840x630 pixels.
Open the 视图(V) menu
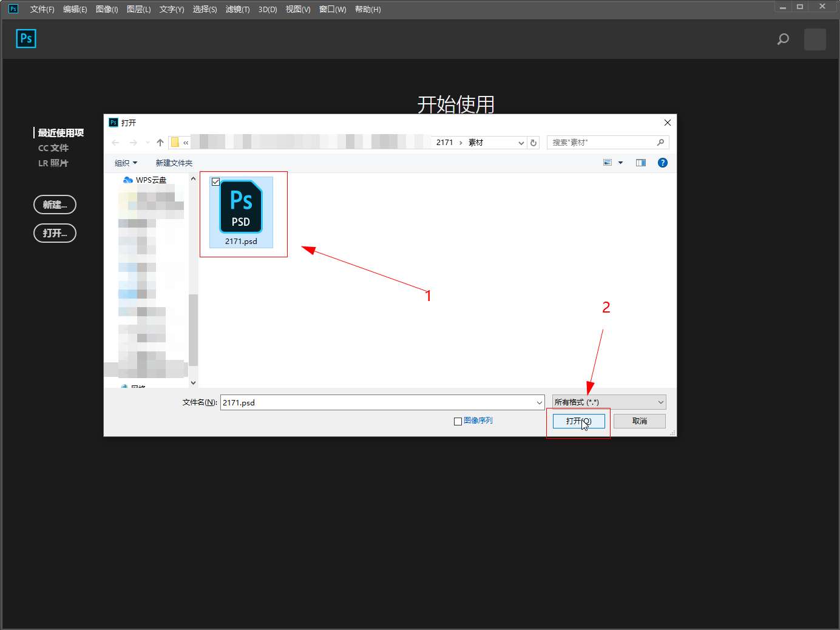[298, 9]
